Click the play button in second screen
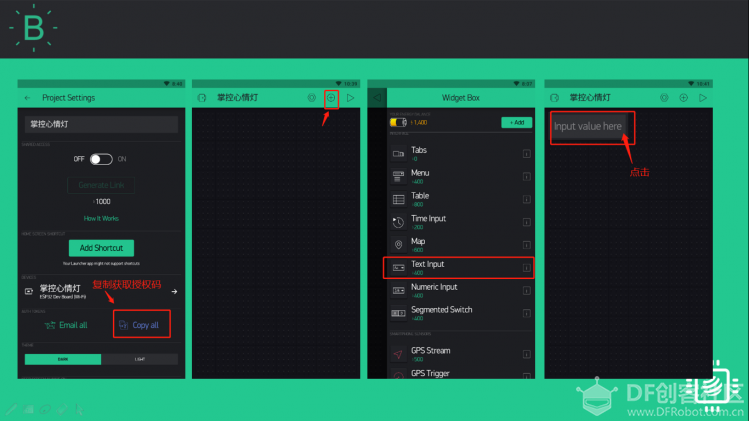The image size is (749, 421). coord(351,98)
